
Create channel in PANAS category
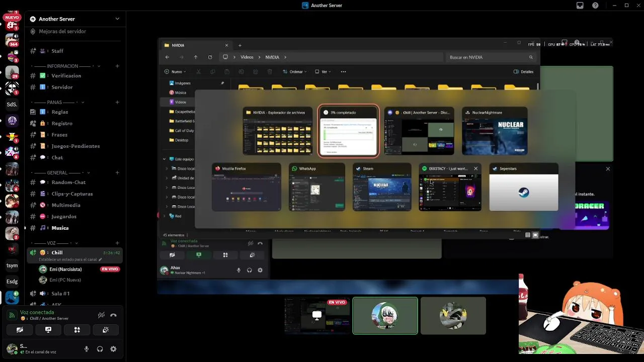117,102
